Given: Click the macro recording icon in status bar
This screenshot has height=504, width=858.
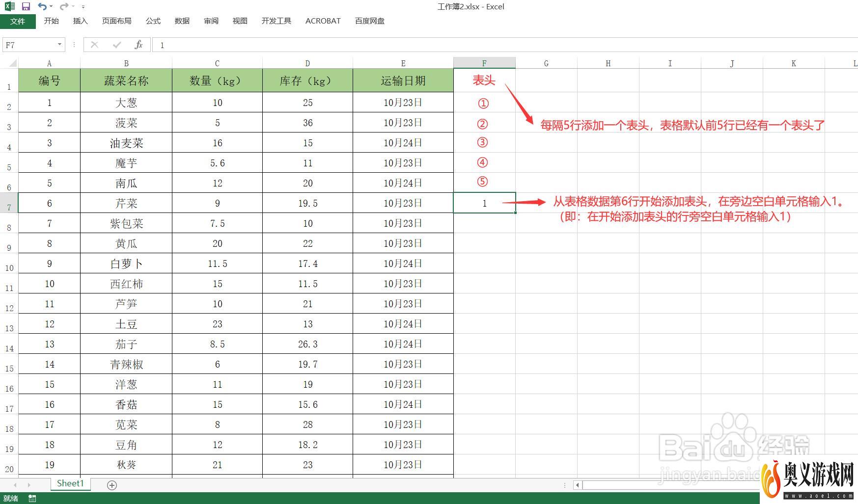Looking at the screenshot, I should click(32, 499).
